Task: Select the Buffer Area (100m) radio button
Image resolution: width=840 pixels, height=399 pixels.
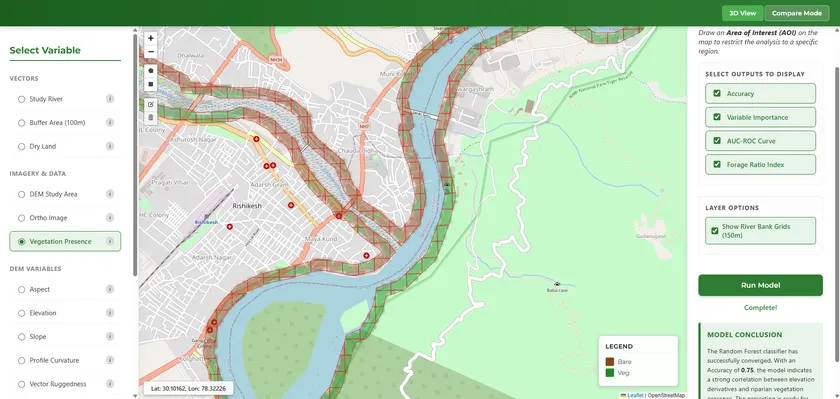Action: [x=21, y=123]
